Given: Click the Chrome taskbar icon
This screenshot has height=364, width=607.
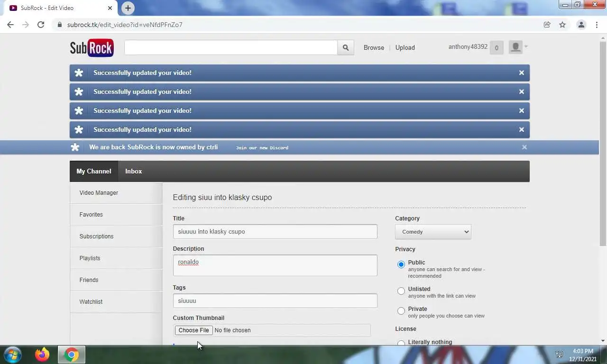Looking at the screenshot, I should (x=72, y=355).
